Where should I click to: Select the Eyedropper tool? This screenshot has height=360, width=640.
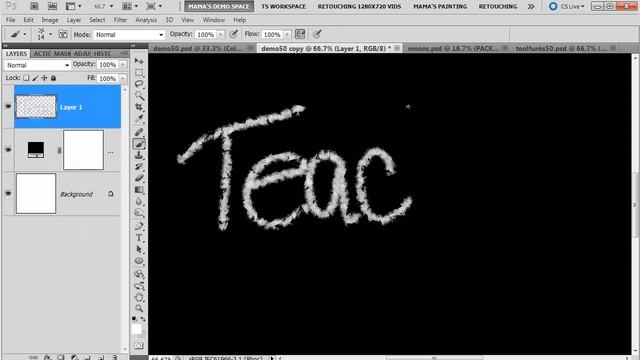(139, 119)
